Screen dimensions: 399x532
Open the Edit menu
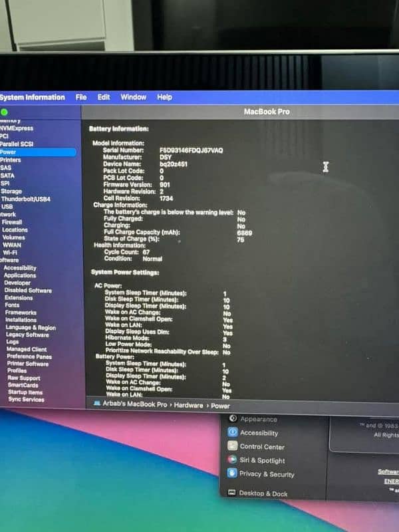pos(104,97)
